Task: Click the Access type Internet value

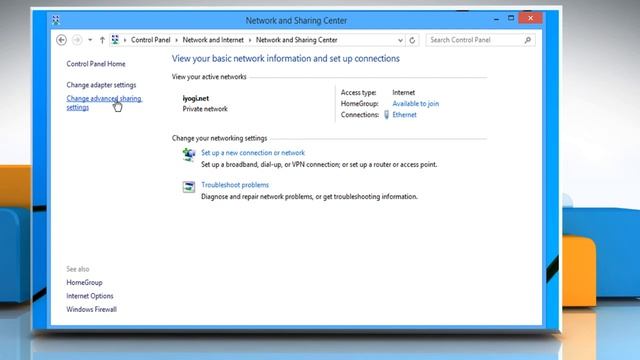Action: (404, 93)
